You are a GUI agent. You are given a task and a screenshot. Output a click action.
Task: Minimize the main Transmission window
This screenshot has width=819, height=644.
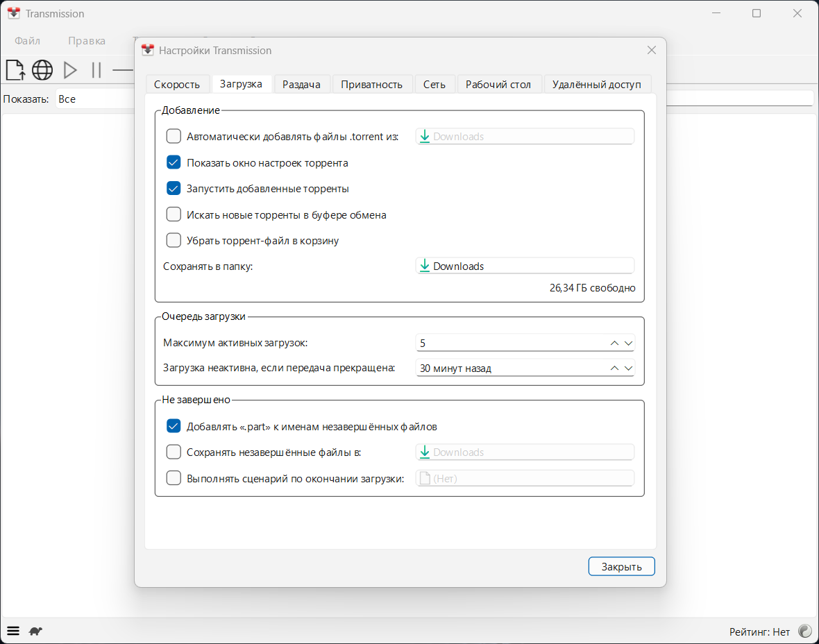coord(716,14)
